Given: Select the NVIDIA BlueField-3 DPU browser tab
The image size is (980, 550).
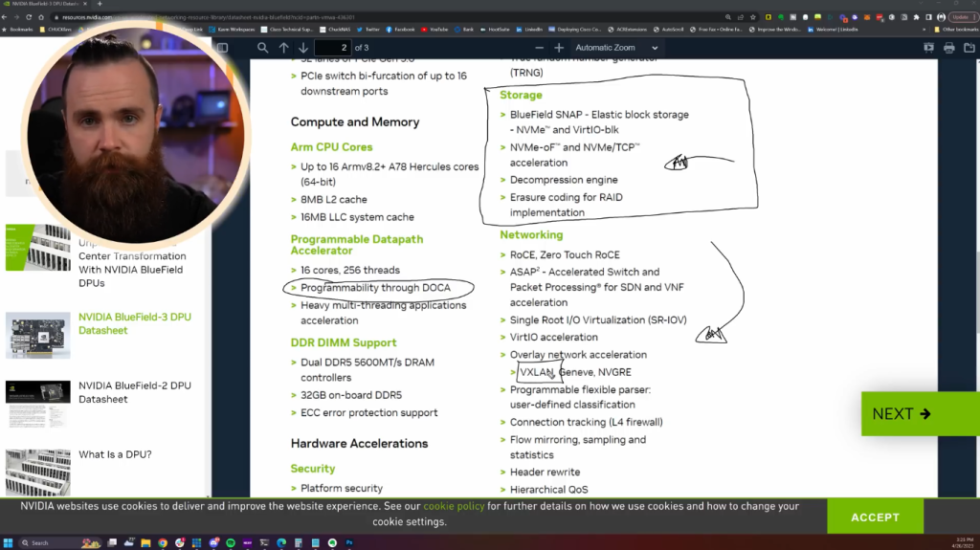Looking at the screenshot, I should point(46,4).
